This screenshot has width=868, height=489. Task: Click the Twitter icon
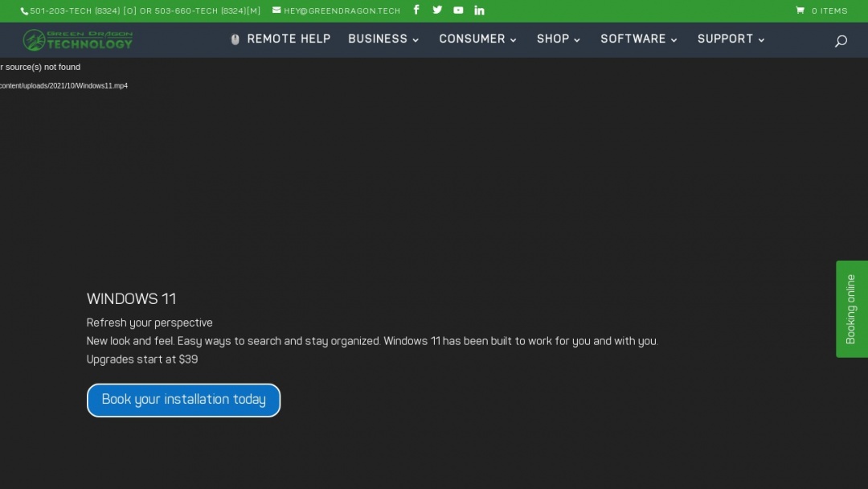tap(437, 10)
